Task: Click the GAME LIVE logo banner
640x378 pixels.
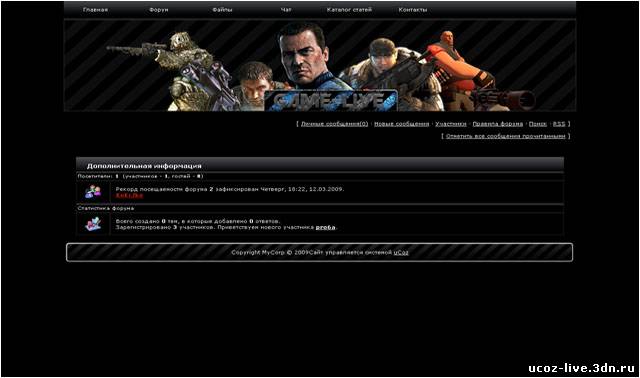Action: tap(331, 100)
